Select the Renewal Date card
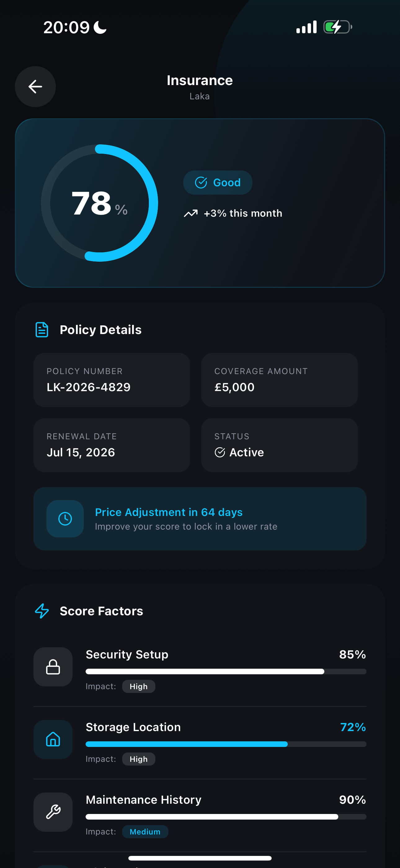Viewport: 400px width, 868px height. point(111,445)
